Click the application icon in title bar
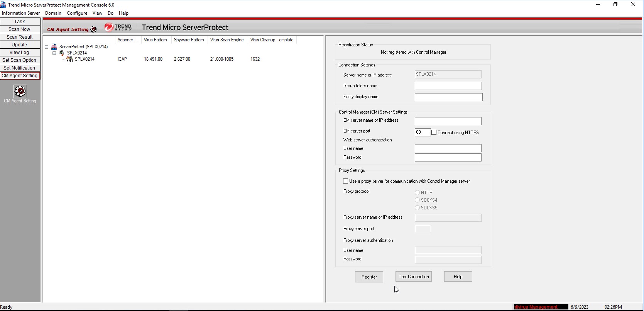The image size is (644, 311). click(x=3, y=5)
